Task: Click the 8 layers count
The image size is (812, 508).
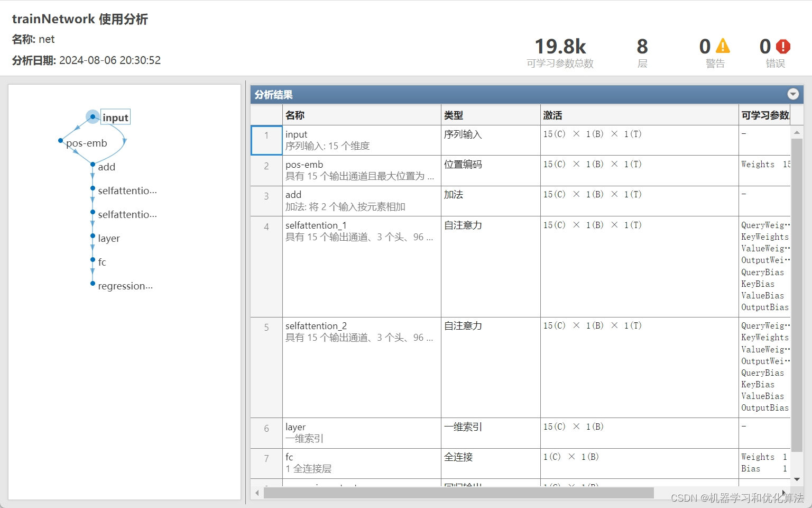Action: 642,47
